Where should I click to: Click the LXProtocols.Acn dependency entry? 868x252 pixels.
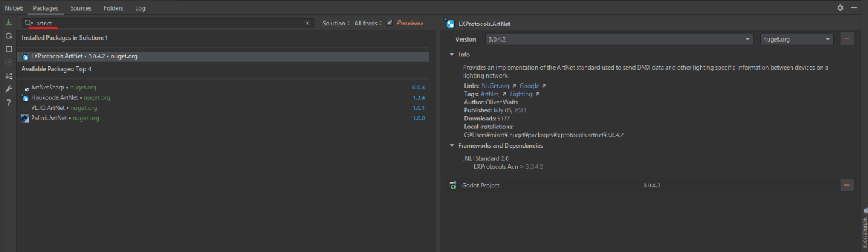pyautogui.click(x=508, y=166)
